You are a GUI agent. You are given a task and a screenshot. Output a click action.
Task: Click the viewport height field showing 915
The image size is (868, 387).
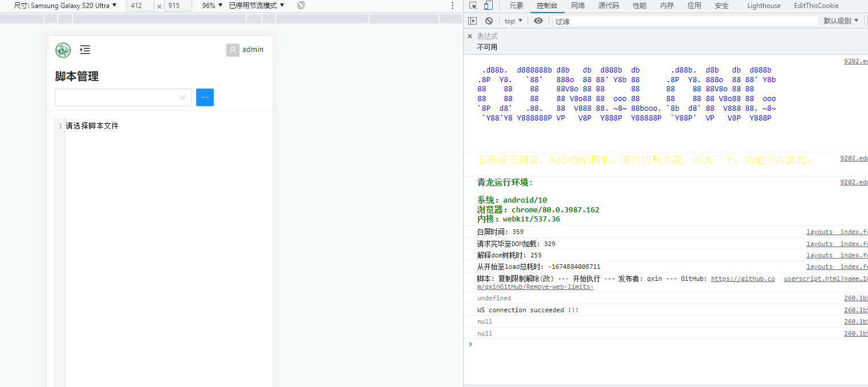pyautogui.click(x=177, y=6)
